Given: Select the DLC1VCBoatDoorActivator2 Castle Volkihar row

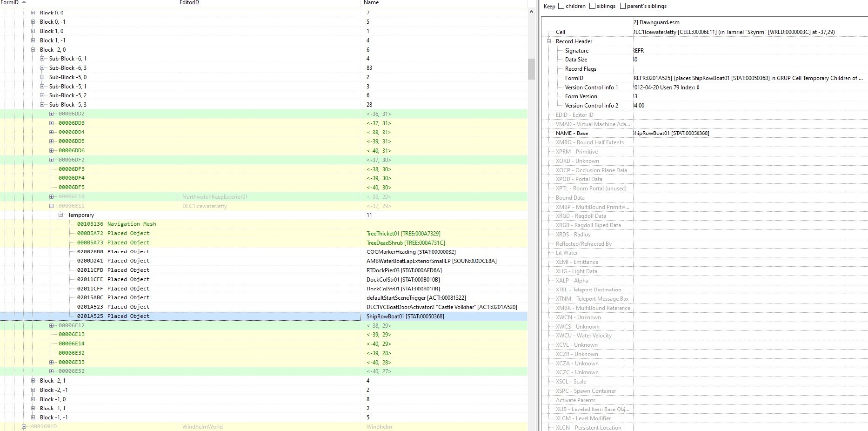Looking at the screenshot, I should pyautogui.click(x=264, y=307).
